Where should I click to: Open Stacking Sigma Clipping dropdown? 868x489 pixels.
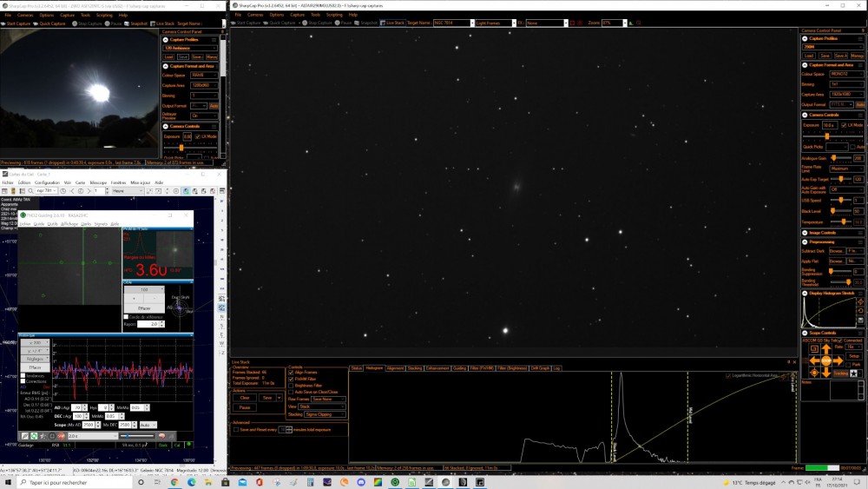325,414
